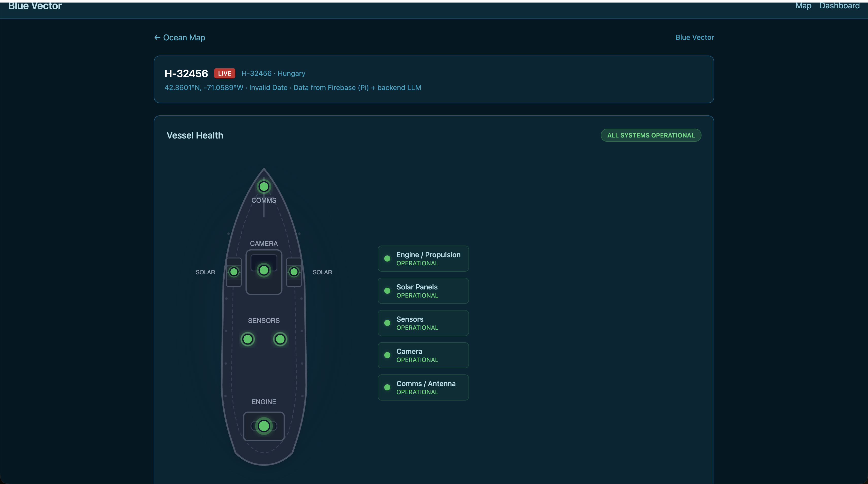868x484 pixels.
Task: Select the left Sensors node
Action: pyautogui.click(x=248, y=339)
